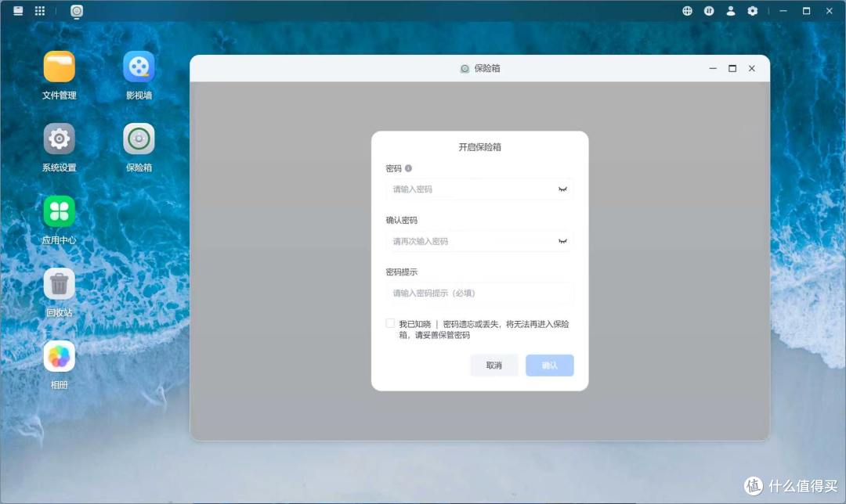
Task: Launch the 影视墙 app icon
Action: click(139, 67)
